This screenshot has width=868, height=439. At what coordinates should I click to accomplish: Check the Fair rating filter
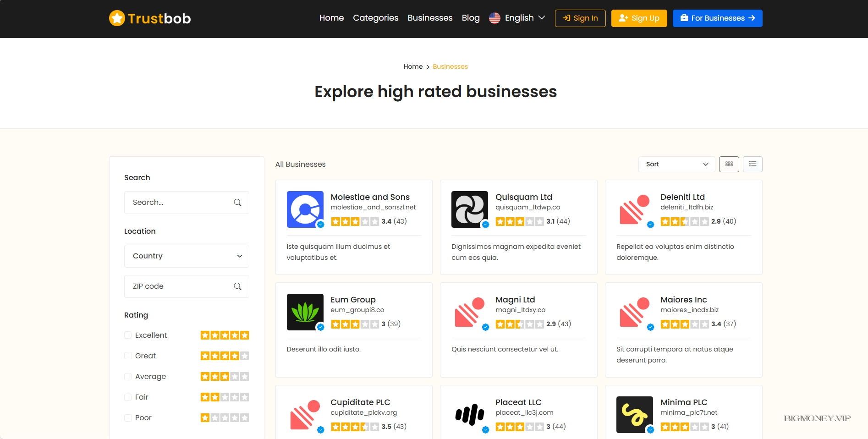pyautogui.click(x=128, y=397)
